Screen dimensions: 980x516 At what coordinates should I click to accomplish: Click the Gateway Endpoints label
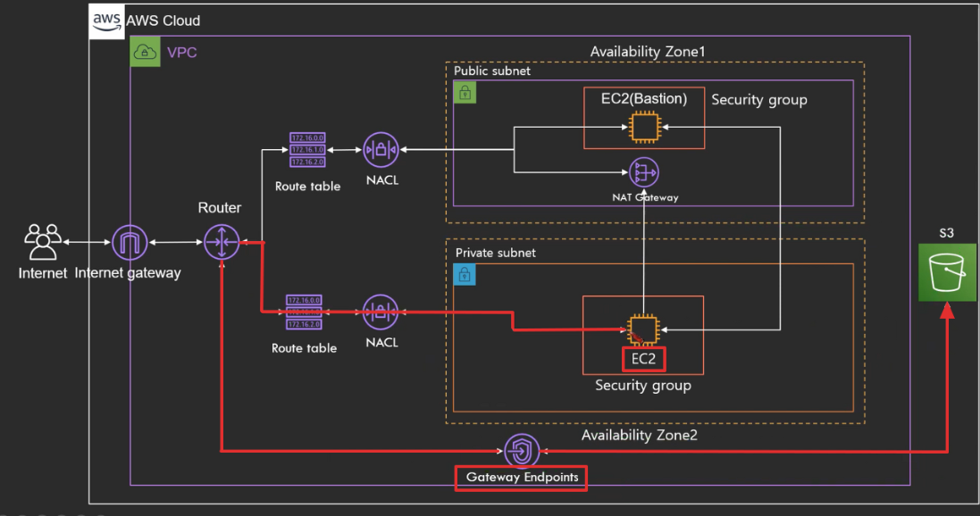point(522,478)
